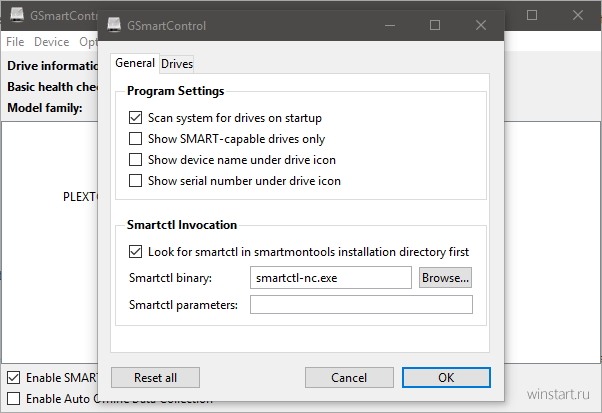
Task: Open the Device menu in main window
Action: point(51,41)
